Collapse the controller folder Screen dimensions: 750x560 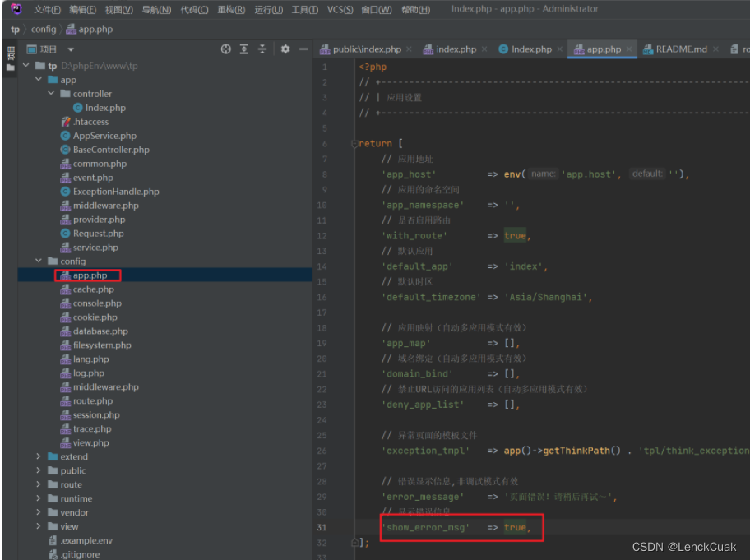pyautogui.click(x=51, y=93)
